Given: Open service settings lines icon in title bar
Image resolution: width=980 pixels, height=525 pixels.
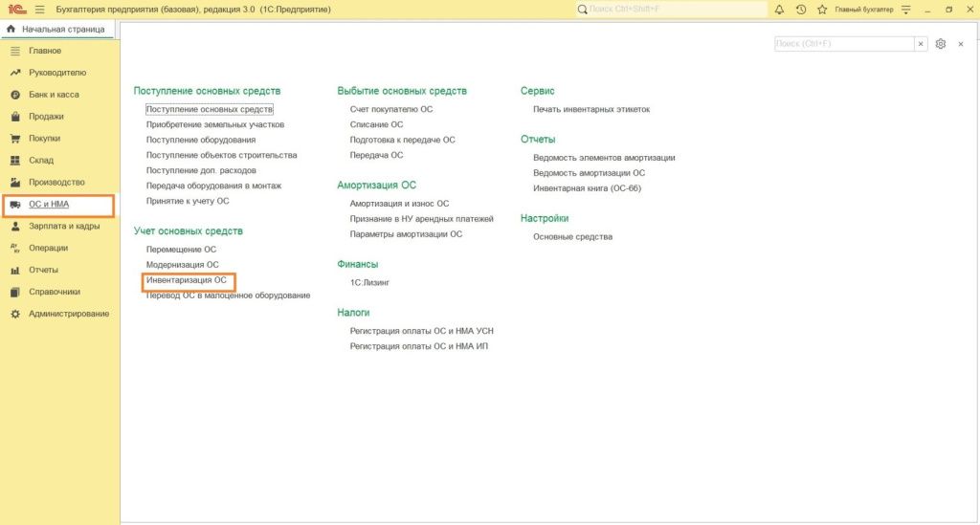Looking at the screenshot, I should point(906,10).
